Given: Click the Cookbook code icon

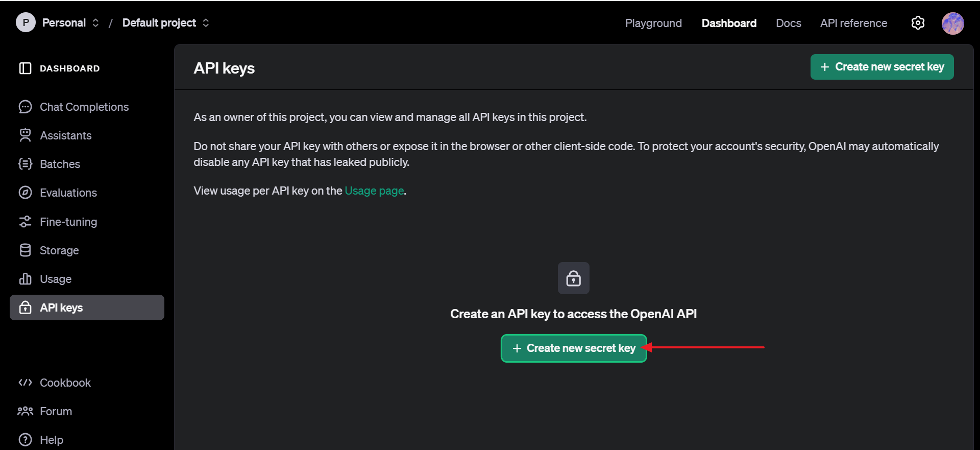Looking at the screenshot, I should (25, 383).
